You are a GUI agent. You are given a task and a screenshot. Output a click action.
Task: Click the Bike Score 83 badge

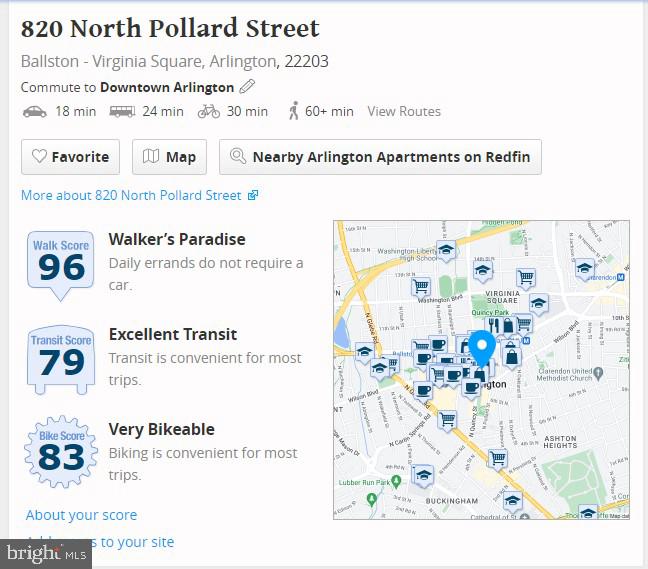(61, 452)
